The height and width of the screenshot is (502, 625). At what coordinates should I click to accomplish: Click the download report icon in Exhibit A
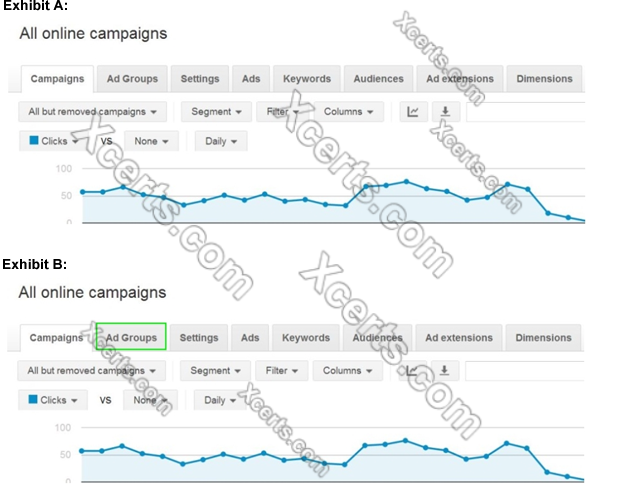[443, 112]
